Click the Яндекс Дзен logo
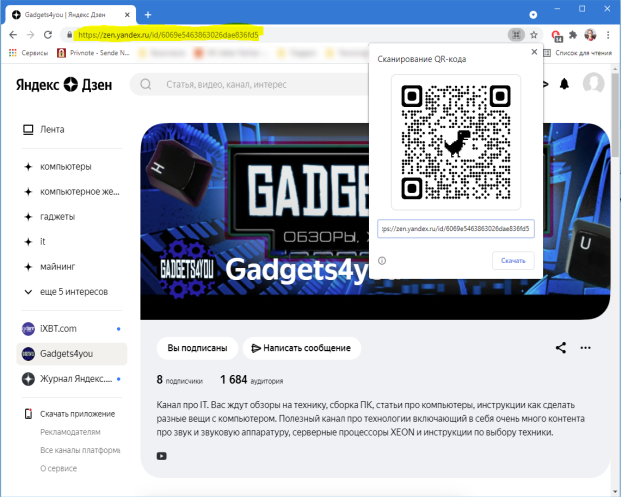This screenshot has width=622, height=498. tap(64, 85)
